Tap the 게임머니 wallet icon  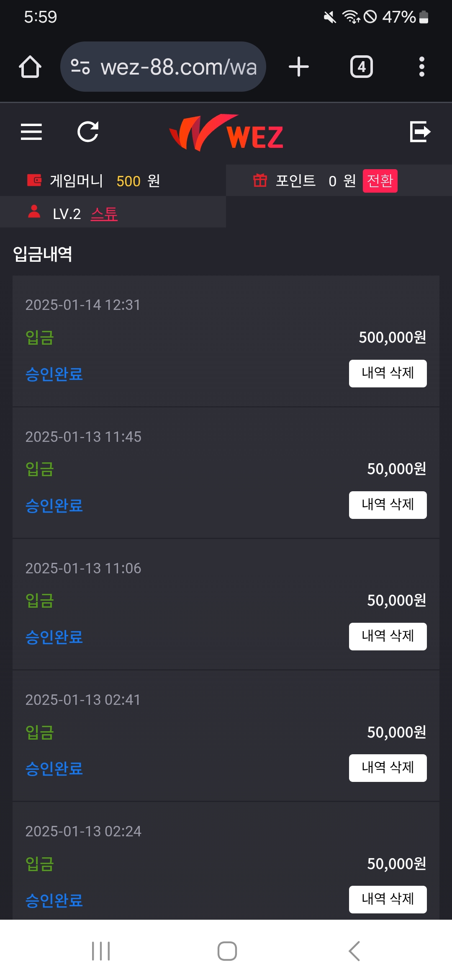tap(34, 181)
